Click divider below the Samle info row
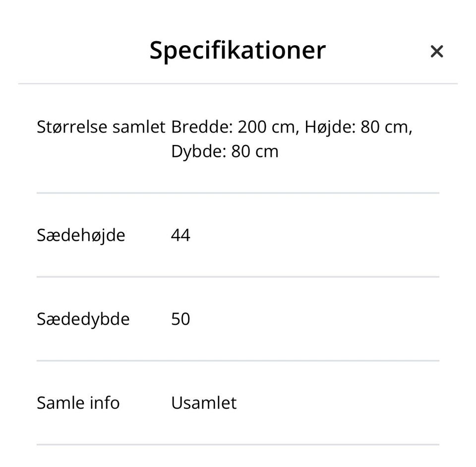 pos(238,444)
